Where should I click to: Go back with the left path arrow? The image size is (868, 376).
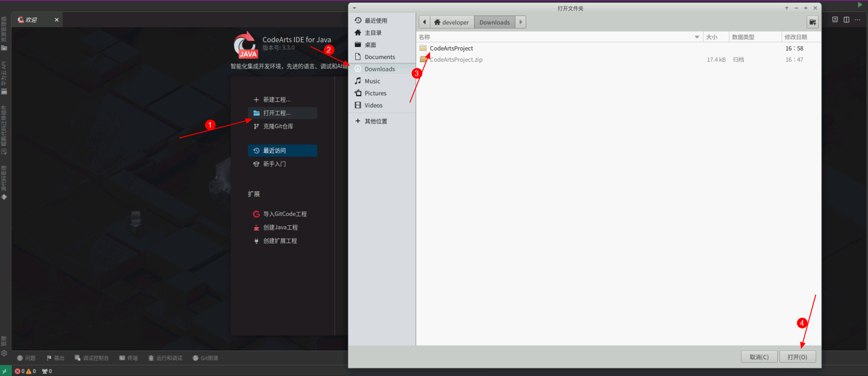[x=424, y=22]
